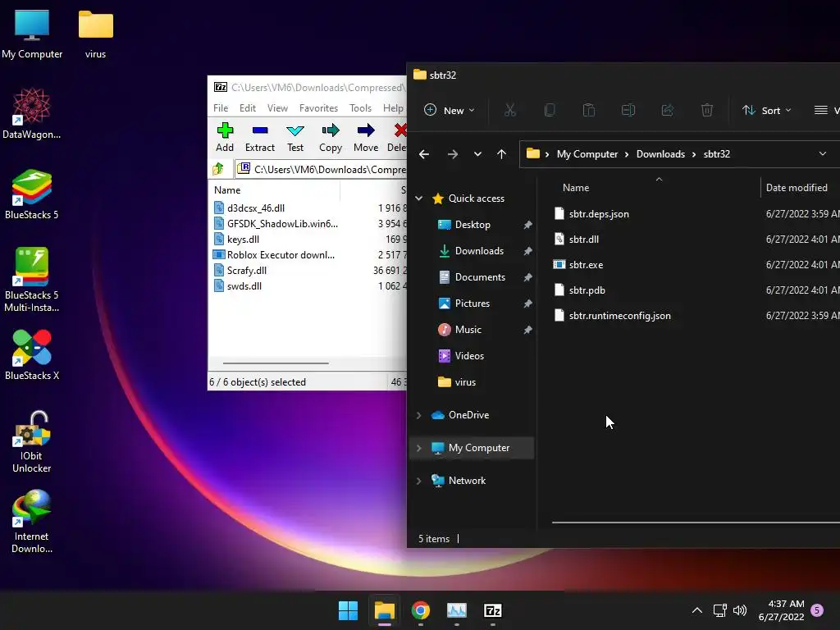This screenshot has height=630, width=840.
Task: Show hidden tray icons chevron
Action: click(x=697, y=610)
